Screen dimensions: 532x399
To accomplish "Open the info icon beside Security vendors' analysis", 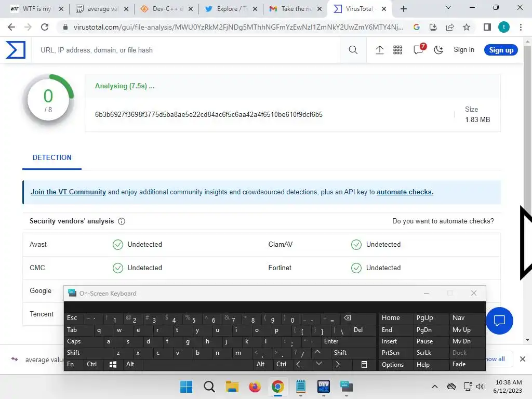I will [x=122, y=221].
